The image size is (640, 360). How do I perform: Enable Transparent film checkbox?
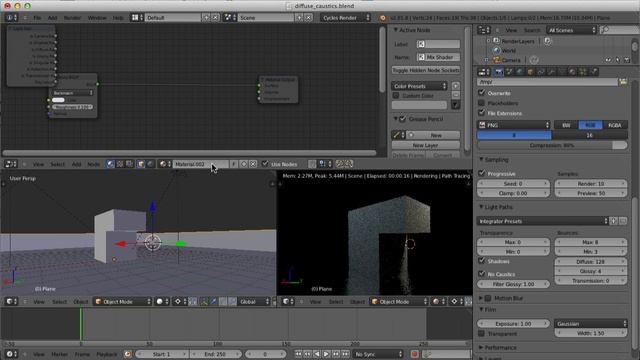[482, 333]
